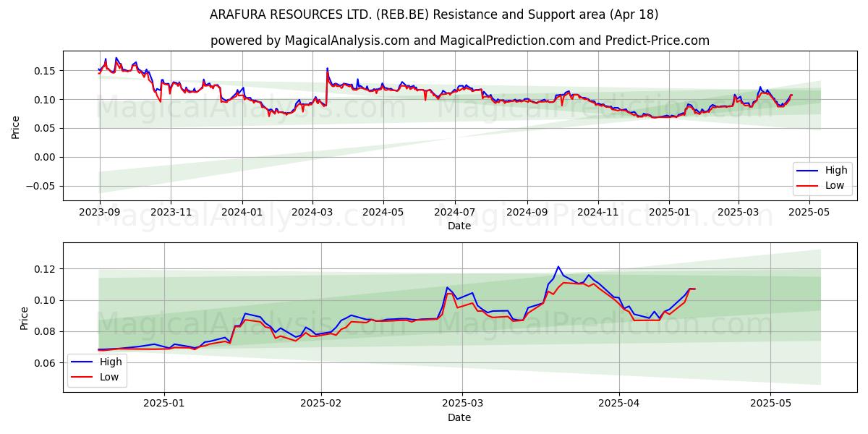Click the '0.10' price label on top chart
The height and width of the screenshot is (434, 868).
[46, 100]
